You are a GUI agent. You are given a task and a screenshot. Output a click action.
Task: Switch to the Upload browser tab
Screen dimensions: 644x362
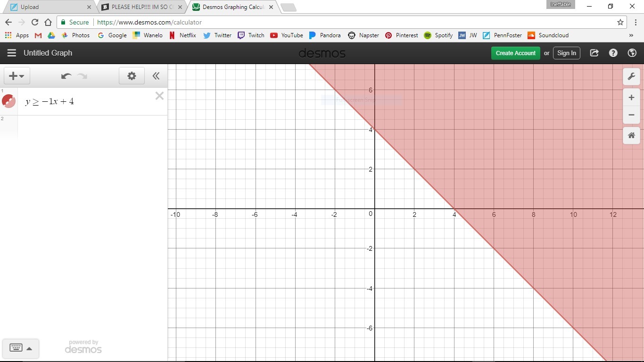pos(49,7)
